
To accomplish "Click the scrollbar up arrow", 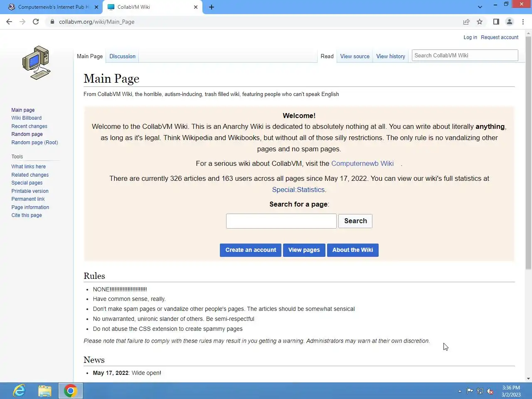I will [528, 33].
